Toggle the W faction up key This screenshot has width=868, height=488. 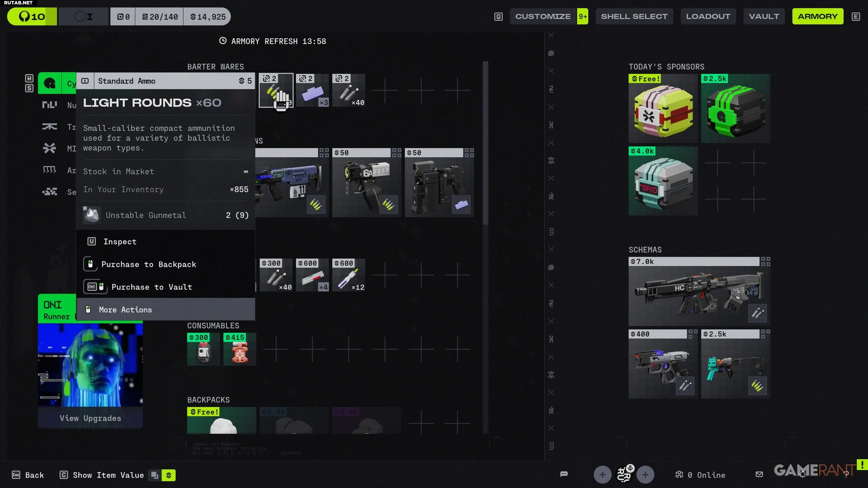(x=29, y=79)
